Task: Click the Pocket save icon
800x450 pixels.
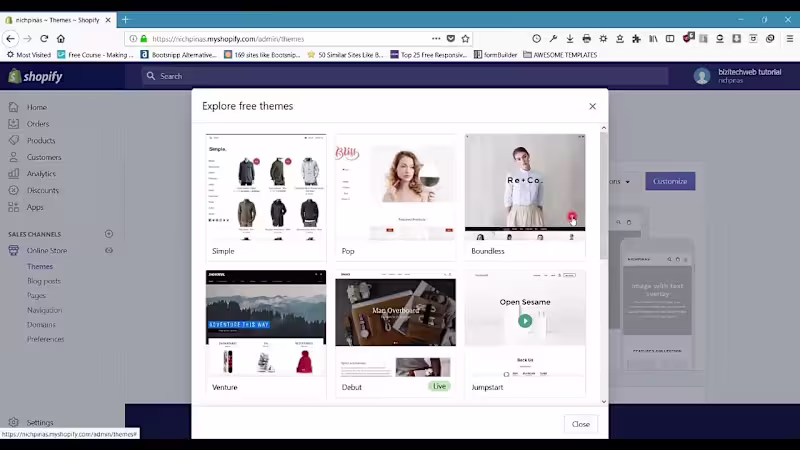Action: point(451,39)
